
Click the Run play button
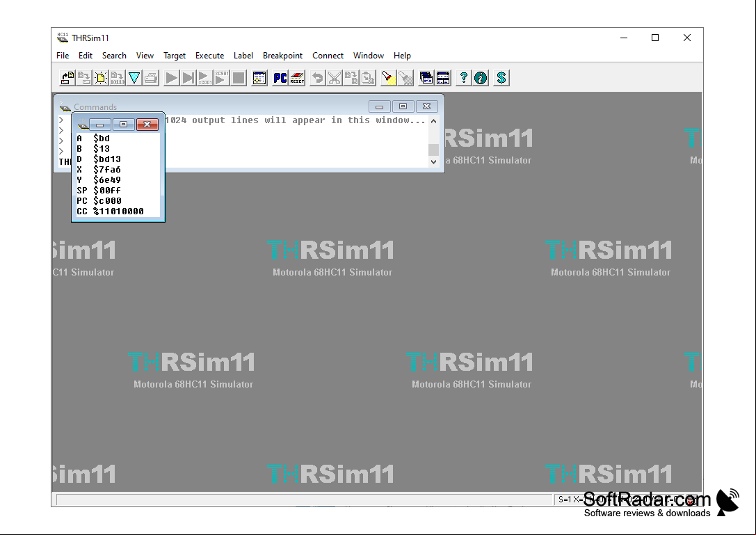coord(171,78)
